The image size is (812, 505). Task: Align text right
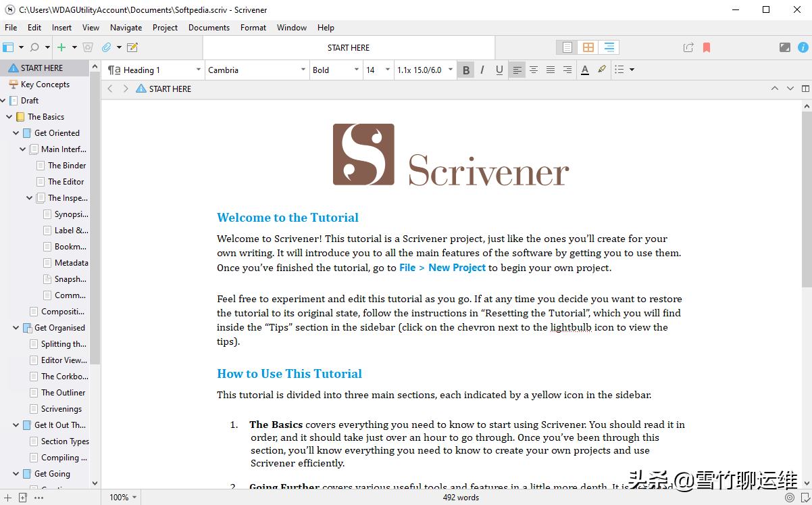pos(567,70)
